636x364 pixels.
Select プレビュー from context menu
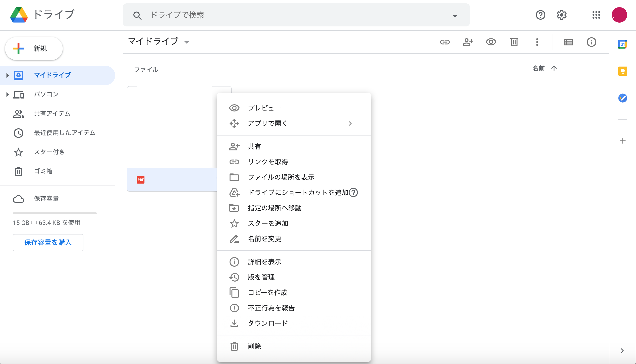294,108
